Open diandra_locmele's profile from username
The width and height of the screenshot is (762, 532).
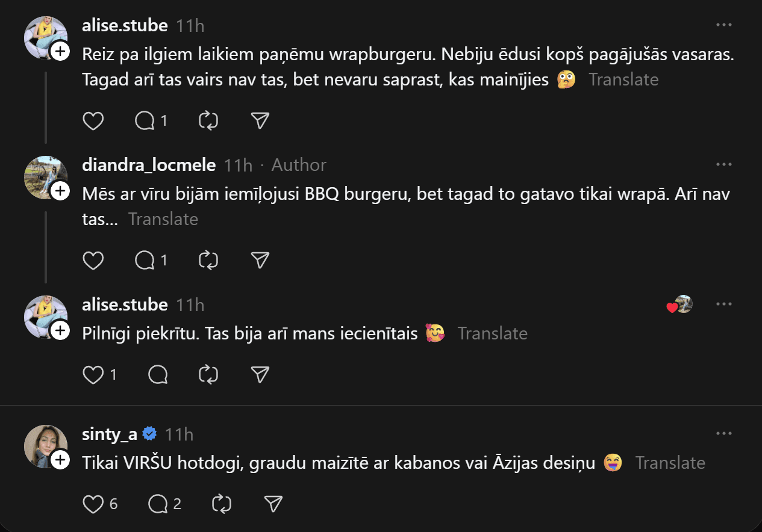click(148, 164)
